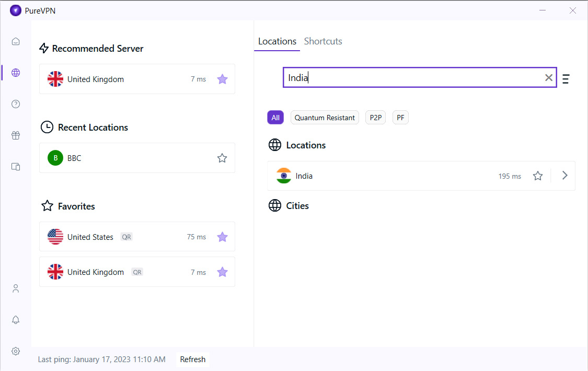Screen dimensions: 588x371
Task: Click the QR badge on United States
Action: point(126,237)
